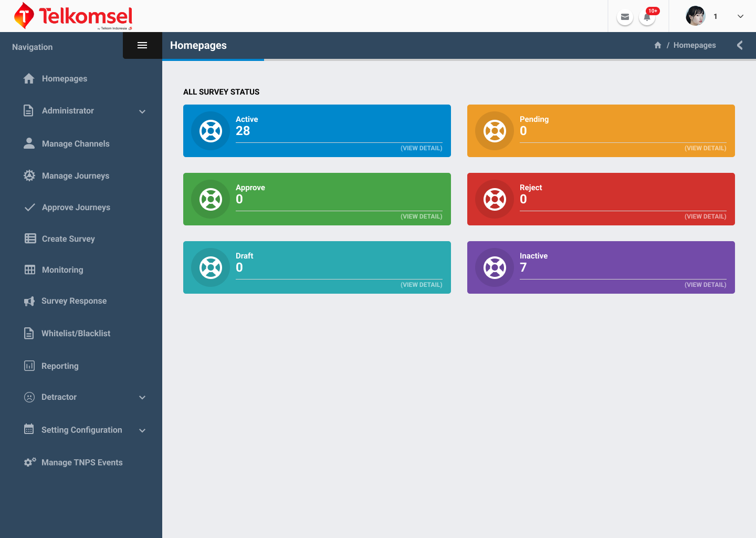Open the Homepages home icon in sidebar

[29, 78]
